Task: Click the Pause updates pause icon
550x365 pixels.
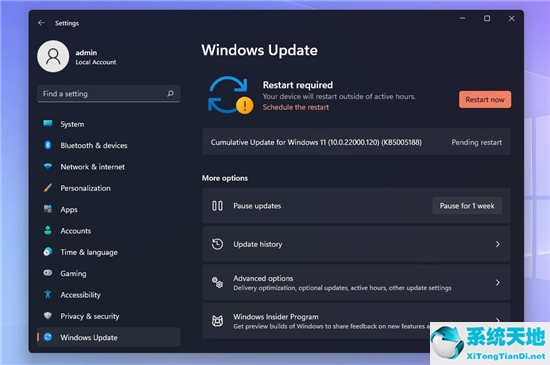Action: pyautogui.click(x=217, y=206)
